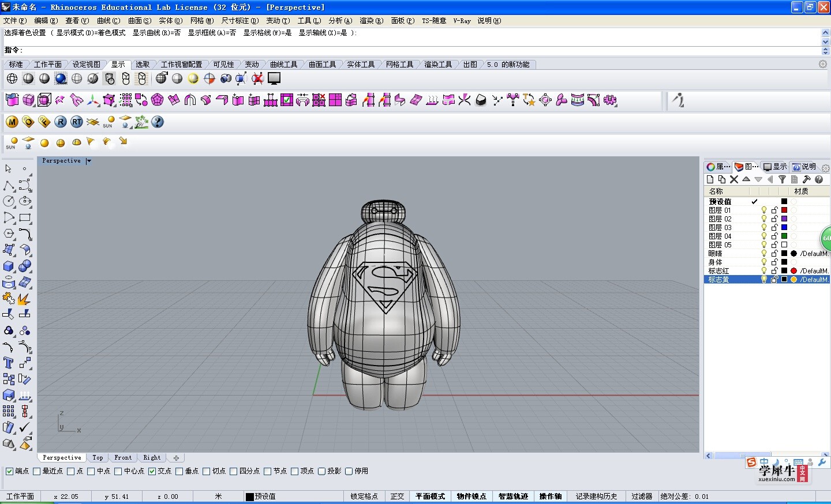Select the 身体 layer row

tap(766, 262)
